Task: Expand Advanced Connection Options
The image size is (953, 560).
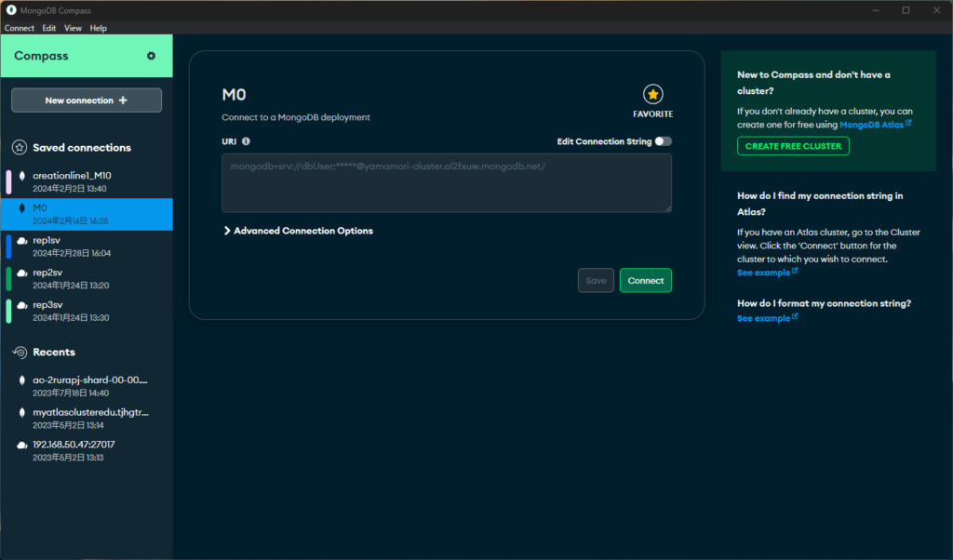Action: [298, 231]
